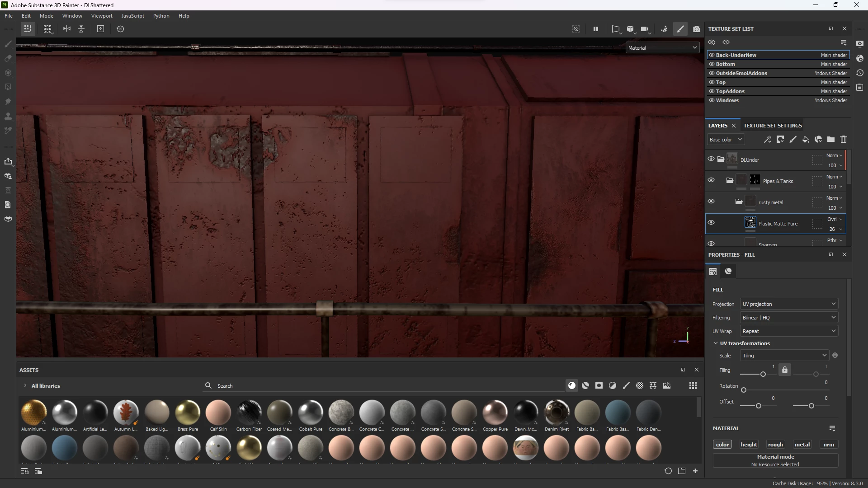Toggle the height material channel button
The width and height of the screenshot is (868, 488).
749,445
